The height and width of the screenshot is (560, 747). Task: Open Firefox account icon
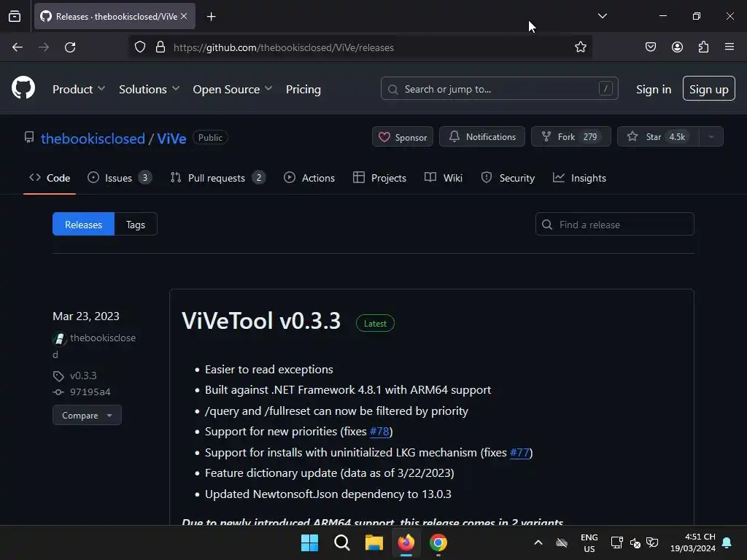[677, 47]
